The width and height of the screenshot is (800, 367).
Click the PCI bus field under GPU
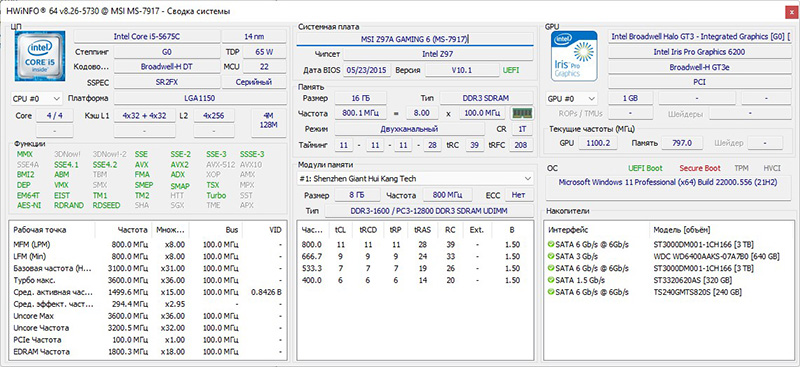coord(699,82)
